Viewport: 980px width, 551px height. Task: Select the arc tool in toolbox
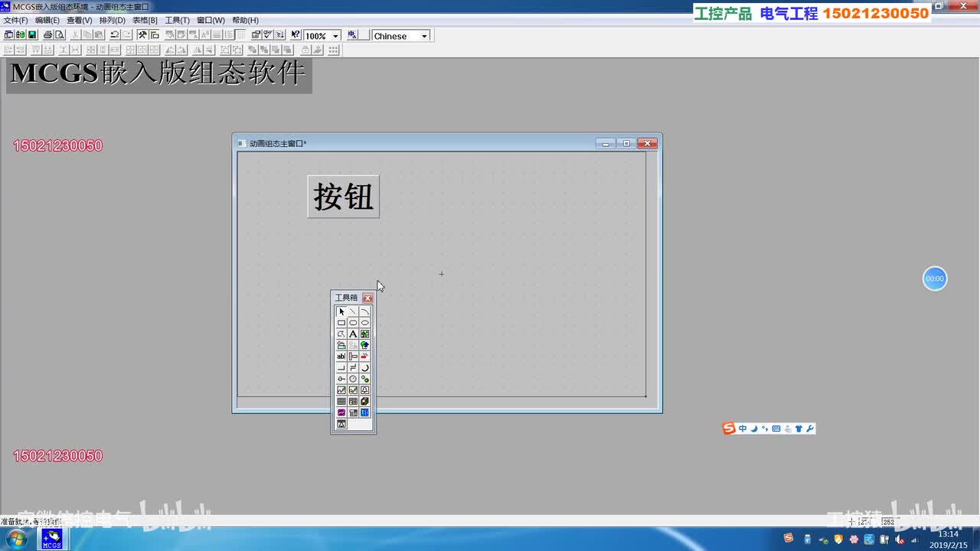(x=364, y=311)
